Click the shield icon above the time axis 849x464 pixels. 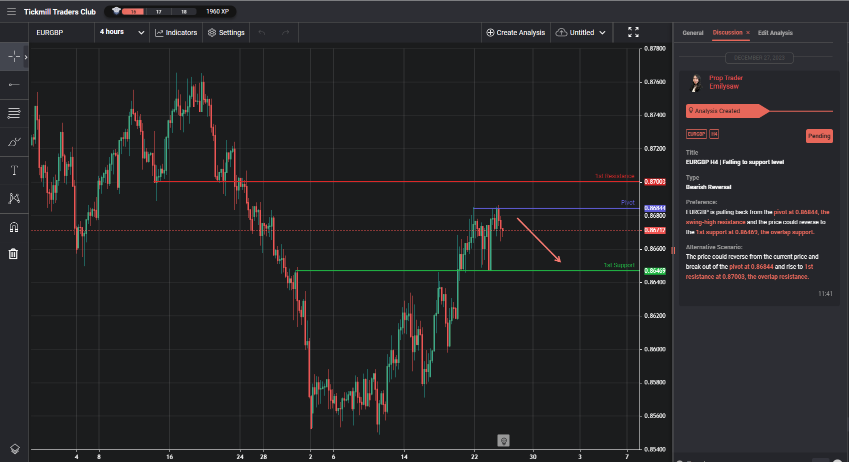point(504,441)
